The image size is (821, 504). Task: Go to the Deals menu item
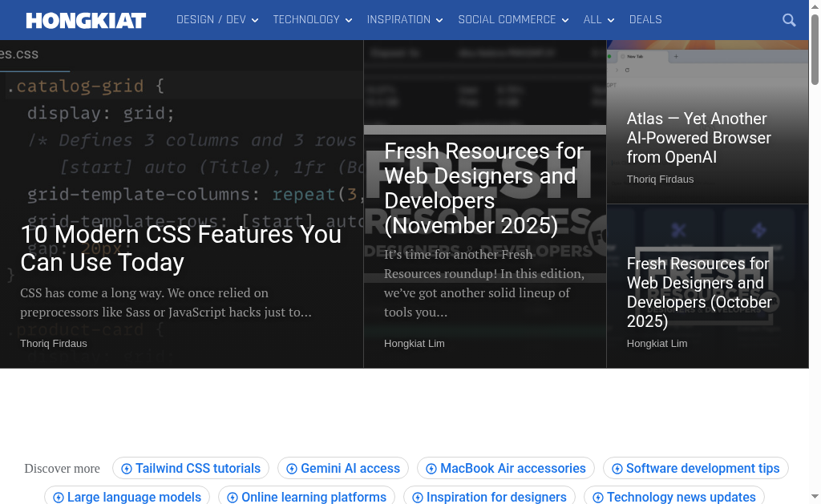pos(645,20)
